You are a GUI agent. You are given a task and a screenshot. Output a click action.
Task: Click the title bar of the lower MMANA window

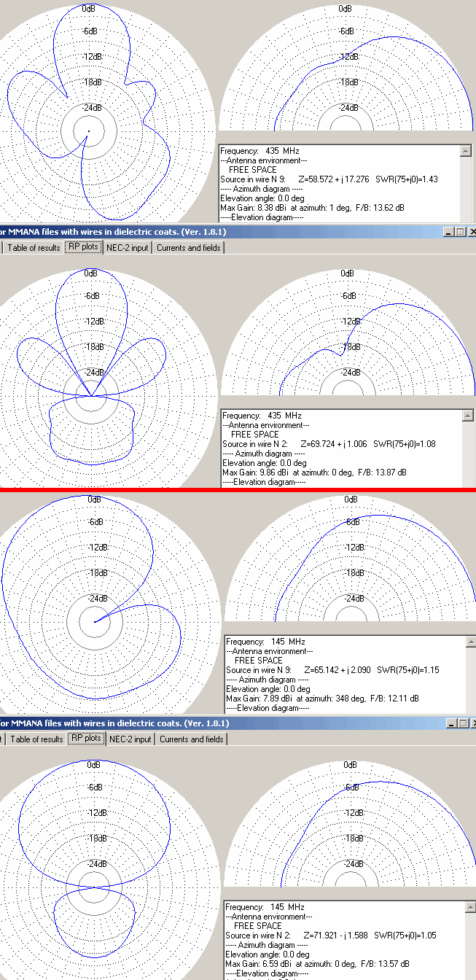point(219,723)
